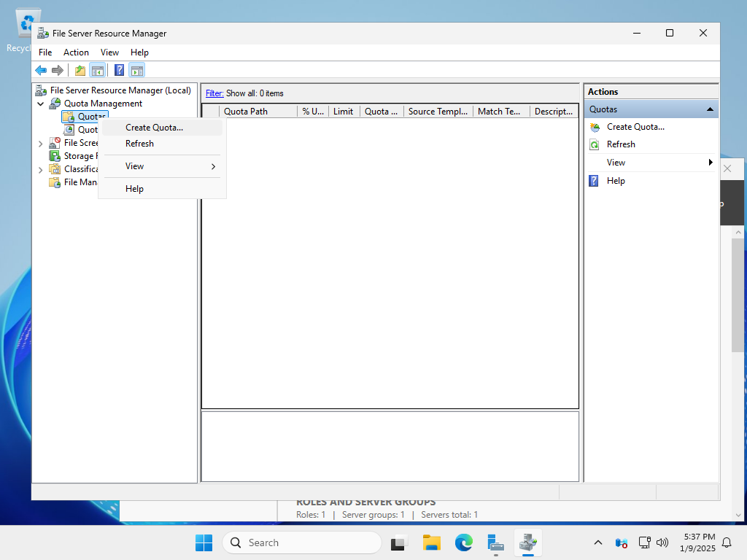Open the notifications bell icon
The width and height of the screenshot is (747, 560).
pyautogui.click(x=727, y=542)
